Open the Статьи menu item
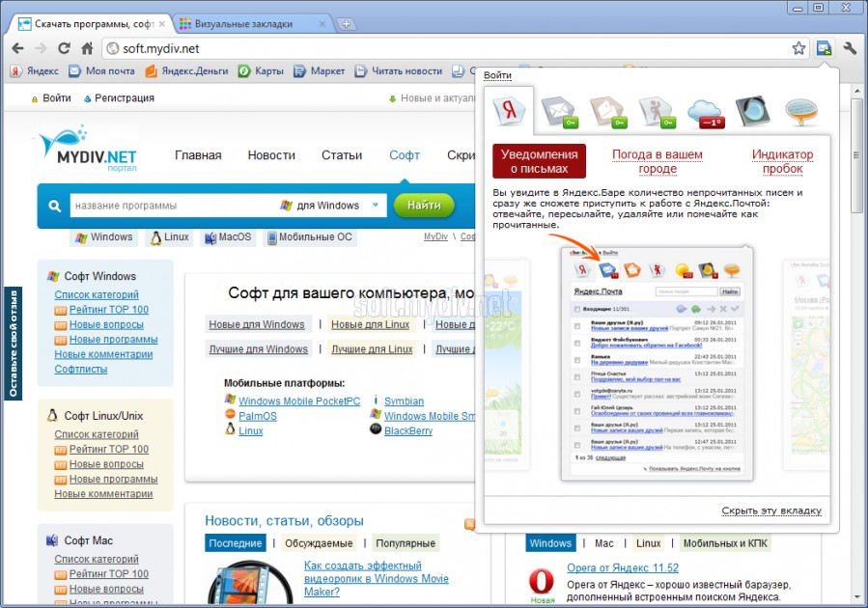868x608 pixels. [342, 155]
